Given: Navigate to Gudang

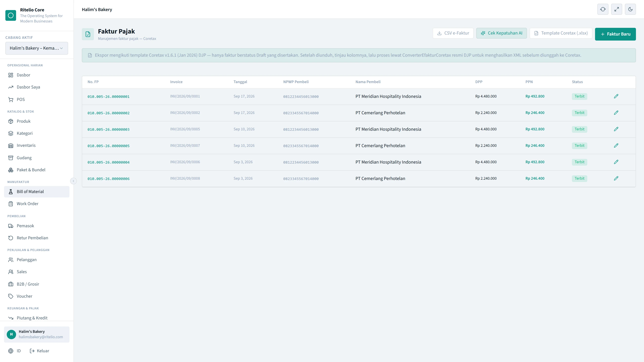Looking at the screenshot, I should coord(37,158).
